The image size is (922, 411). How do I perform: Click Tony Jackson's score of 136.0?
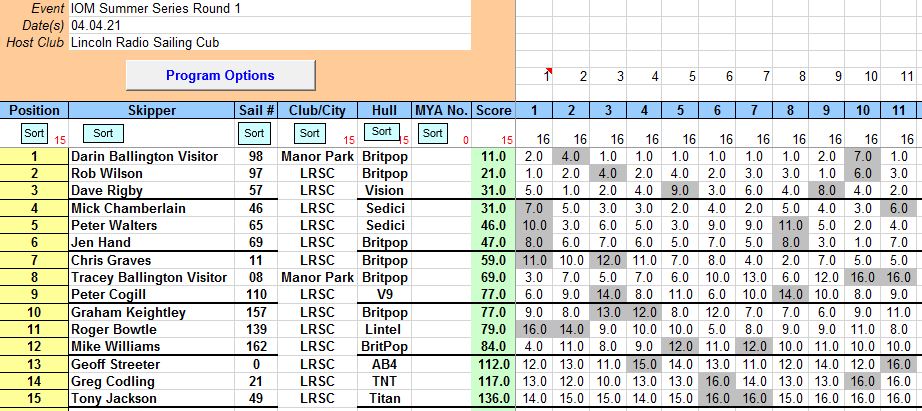[492, 398]
